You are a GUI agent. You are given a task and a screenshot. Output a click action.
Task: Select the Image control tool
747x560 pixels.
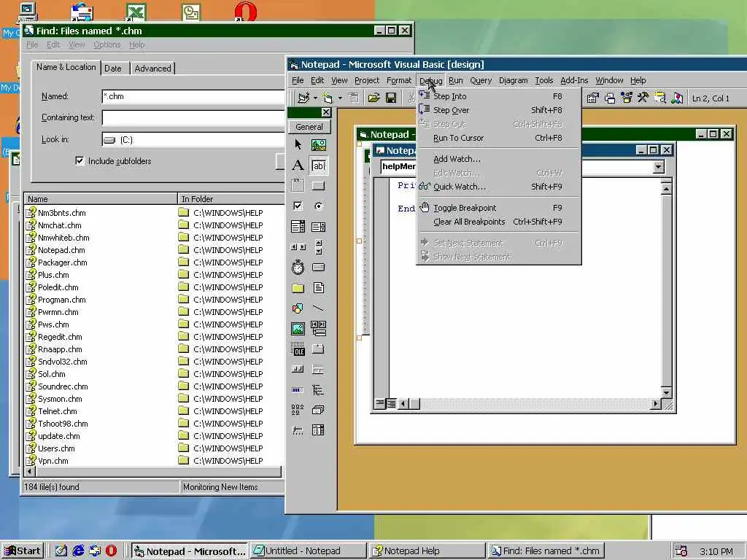298,329
